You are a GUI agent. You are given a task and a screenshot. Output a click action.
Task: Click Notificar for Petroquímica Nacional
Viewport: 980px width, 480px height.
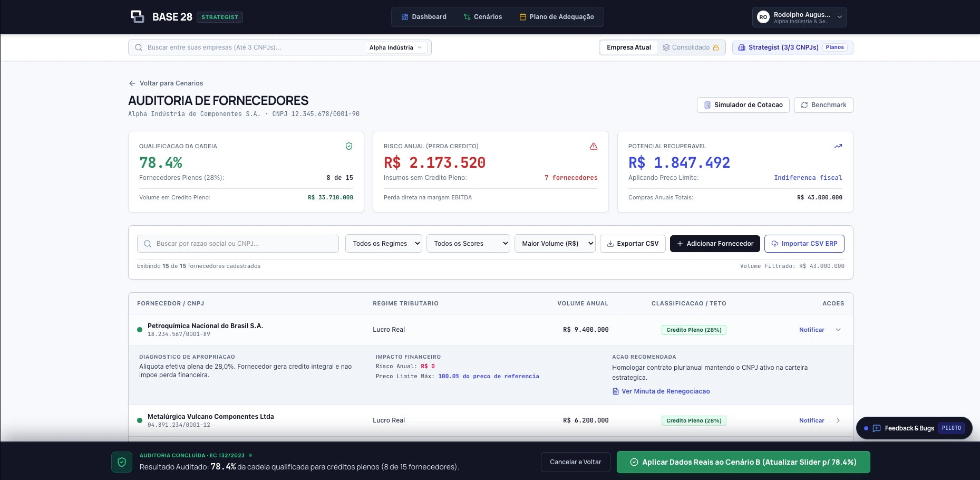pyautogui.click(x=811, y=330)
